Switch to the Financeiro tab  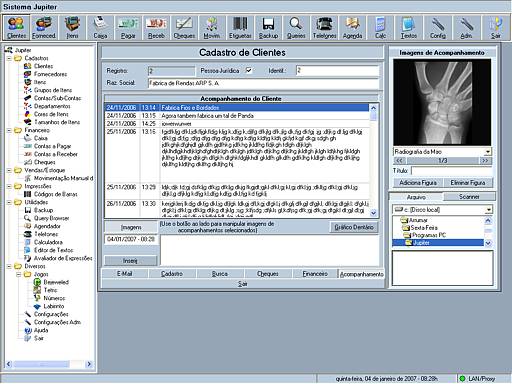point(315,274)
